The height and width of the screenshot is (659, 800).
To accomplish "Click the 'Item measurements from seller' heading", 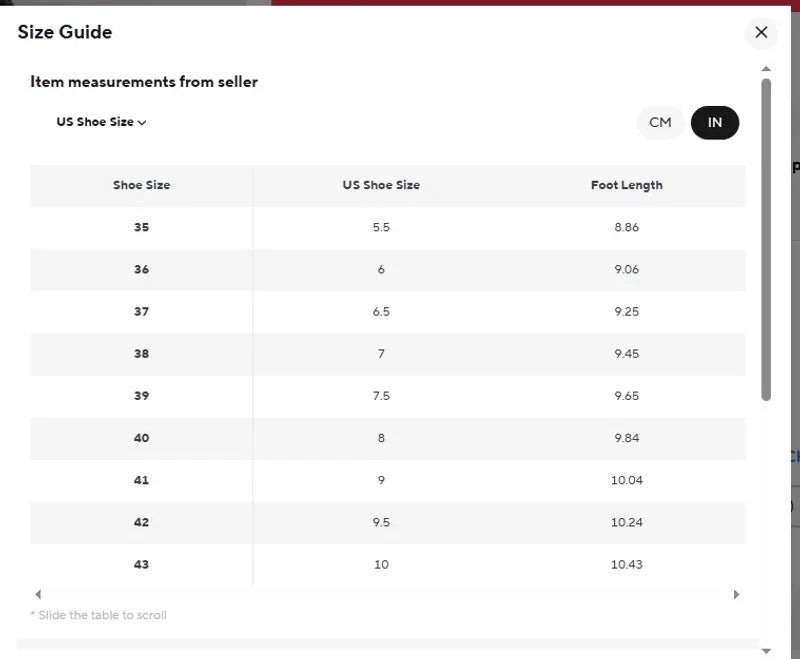I will pos(144,82).
